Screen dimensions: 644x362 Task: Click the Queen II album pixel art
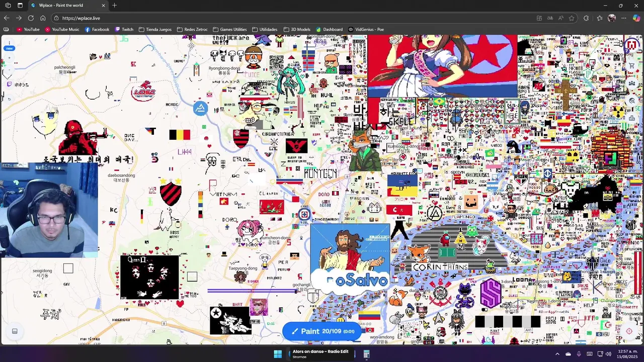(149, 277)
